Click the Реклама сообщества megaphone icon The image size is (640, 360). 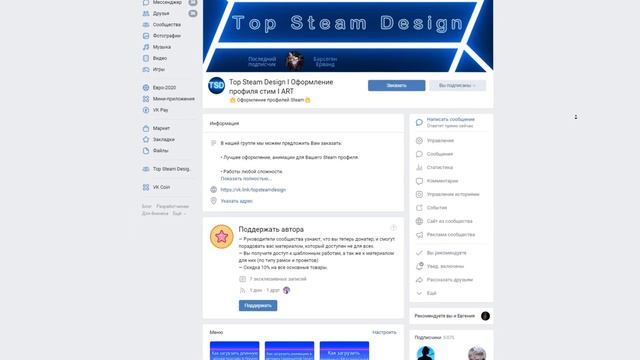[419, 235]
